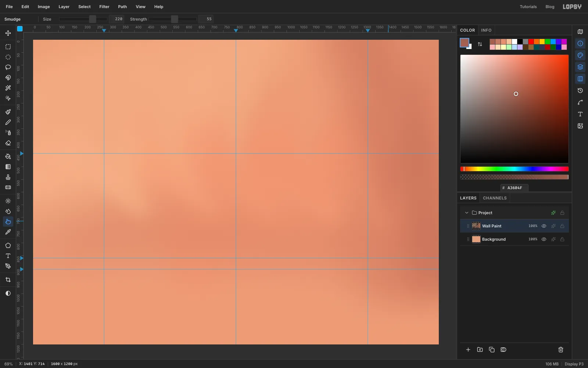Open the Layer menu
This screenshot has height=368, width=588.
click(x=64, y=7)
